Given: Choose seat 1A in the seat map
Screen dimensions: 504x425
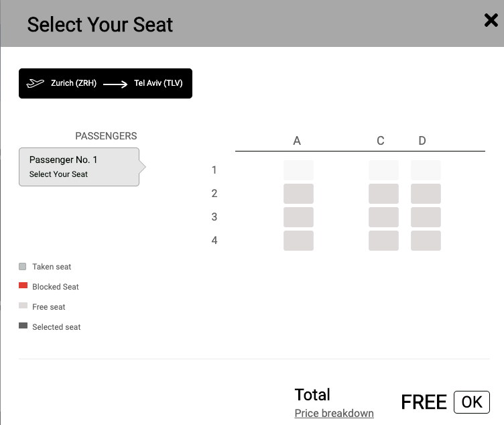Looking at the screenshot, I should 298,170.
